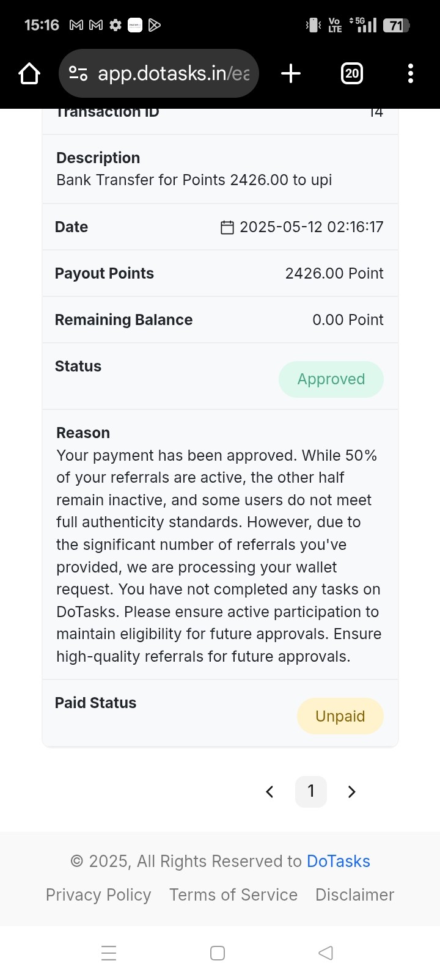
Task: Open the tab switcher showing 20 tabs
Action: click(x=351, y=74)
